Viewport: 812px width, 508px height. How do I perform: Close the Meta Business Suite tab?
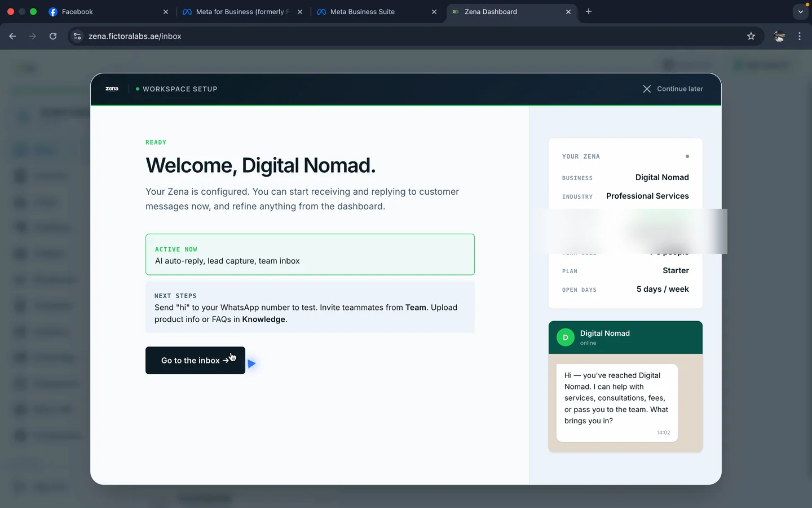434,11
